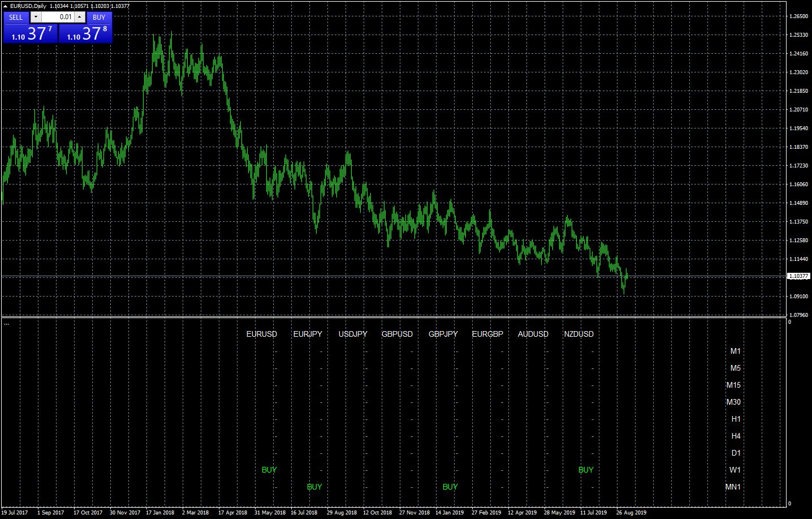812x519 pixels.
Task: Click the H4 timeframe row label
Action: point(736,436)
